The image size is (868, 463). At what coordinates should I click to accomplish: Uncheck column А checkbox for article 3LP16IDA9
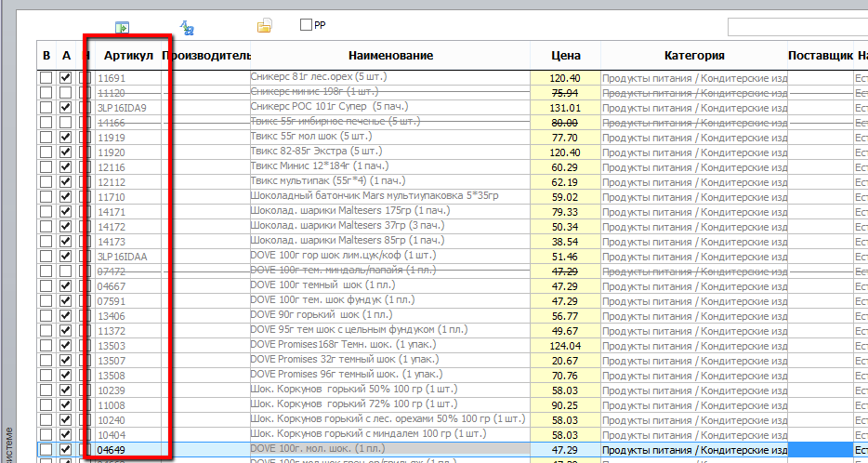click(66, 108)
